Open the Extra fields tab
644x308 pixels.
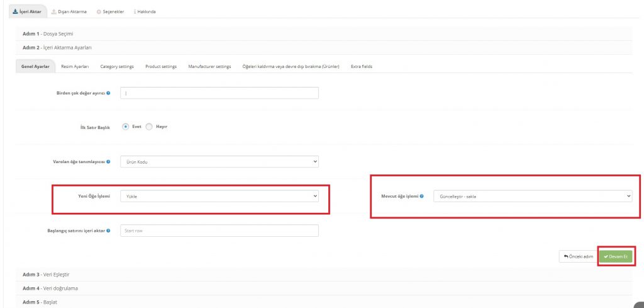tap(362, 66)
